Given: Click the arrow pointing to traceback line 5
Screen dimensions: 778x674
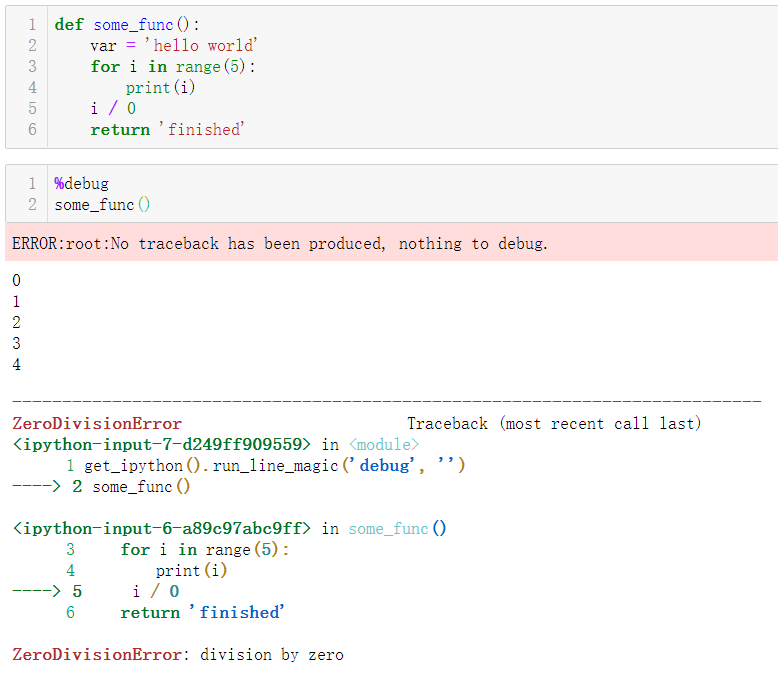Looking at the screenshot, I should point(36,591).
